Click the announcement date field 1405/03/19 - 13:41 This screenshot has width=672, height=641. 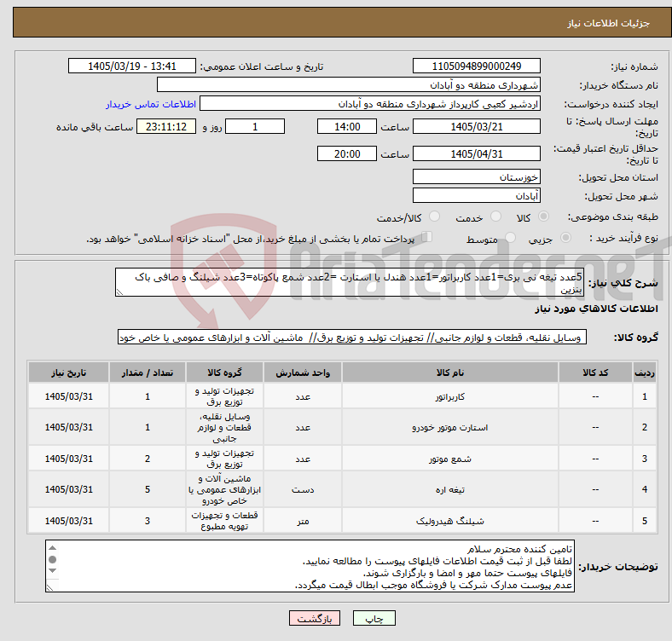tap(132, 66)
